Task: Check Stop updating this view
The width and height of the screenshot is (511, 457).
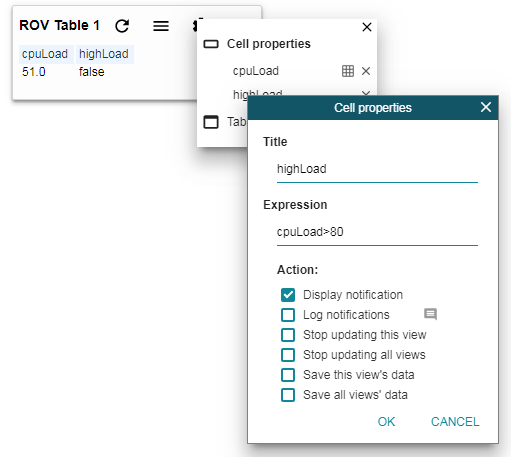Action: coord(288,335)
